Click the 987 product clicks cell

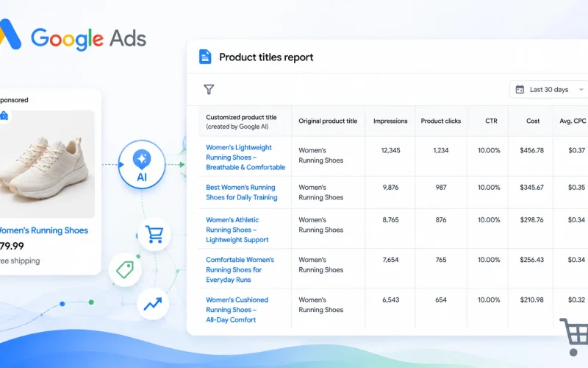click(x=441, y=188)
